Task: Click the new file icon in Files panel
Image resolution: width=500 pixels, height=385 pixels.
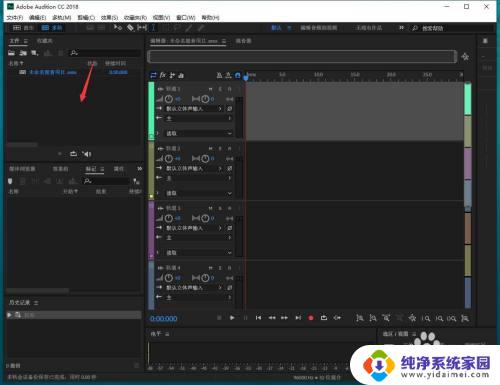Action: click(x=34, y=53)
